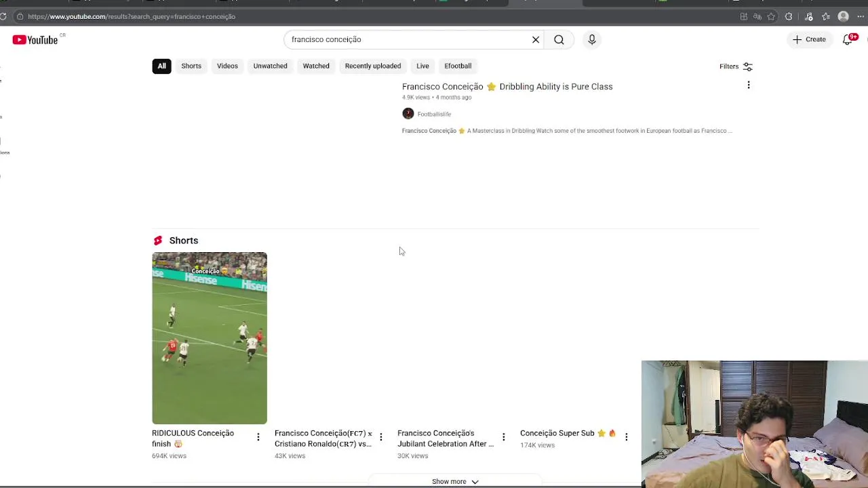
Task: Select the Efootball filter chip
Action: [458, 66]
